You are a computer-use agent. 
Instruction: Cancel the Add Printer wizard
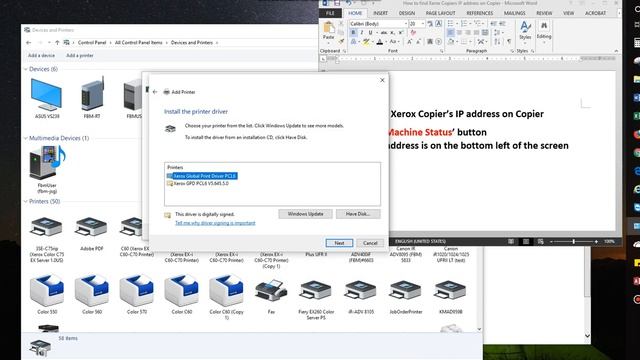pyautogui.click(x=370, y=243)
